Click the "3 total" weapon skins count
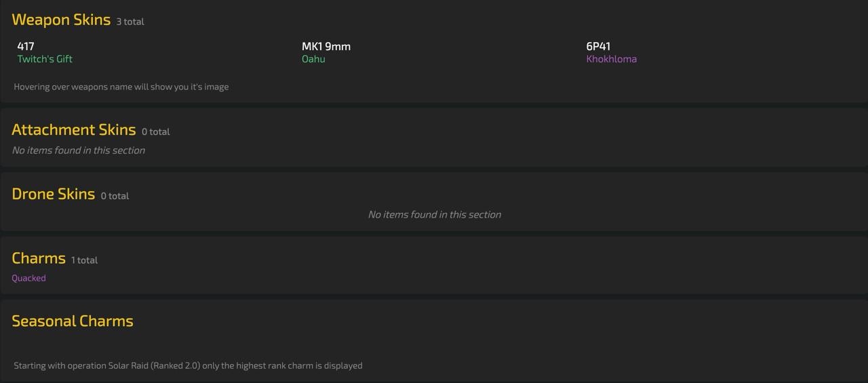Image resolution: width=868 pixels, height=383 pixels. [x=130, y=22]
